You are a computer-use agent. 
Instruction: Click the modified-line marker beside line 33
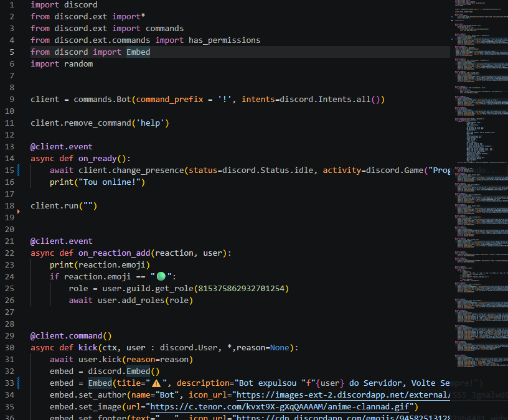tap(19, 383)
